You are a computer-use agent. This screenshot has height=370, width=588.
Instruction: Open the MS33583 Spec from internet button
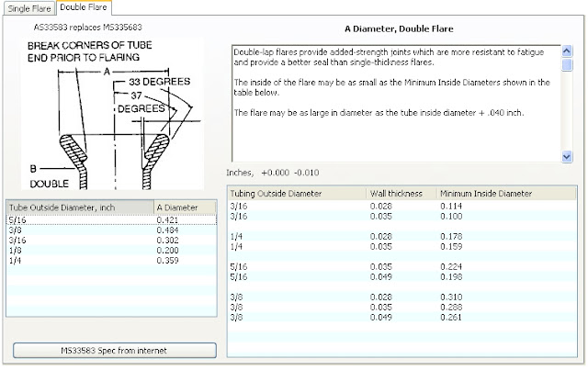click(x=114, y=351)
